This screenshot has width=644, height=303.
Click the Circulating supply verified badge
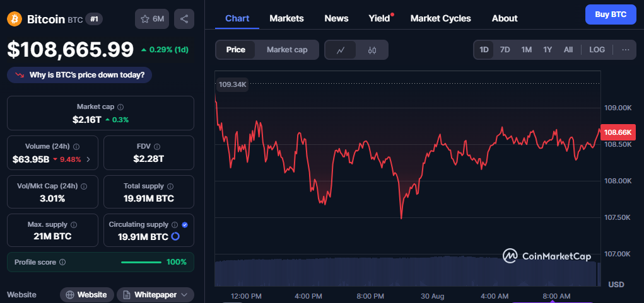(184, 224)
